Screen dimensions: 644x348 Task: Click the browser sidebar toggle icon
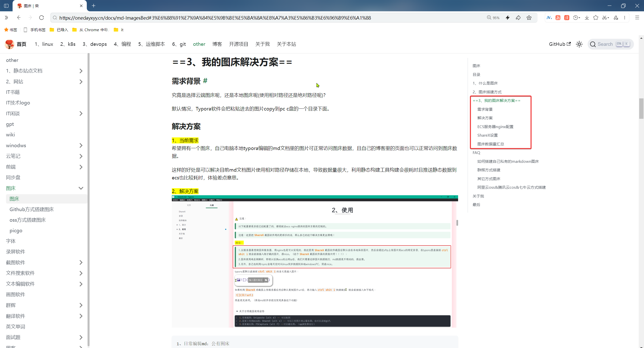[6, 6]
